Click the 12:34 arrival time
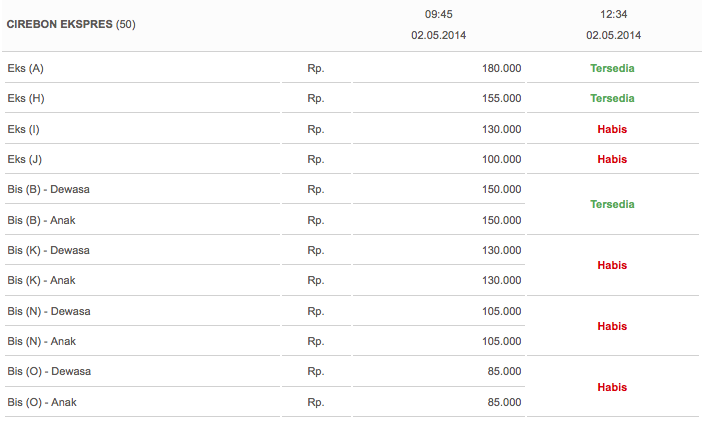This screenshot has height=429, width=712. click(x=613, y=15)
